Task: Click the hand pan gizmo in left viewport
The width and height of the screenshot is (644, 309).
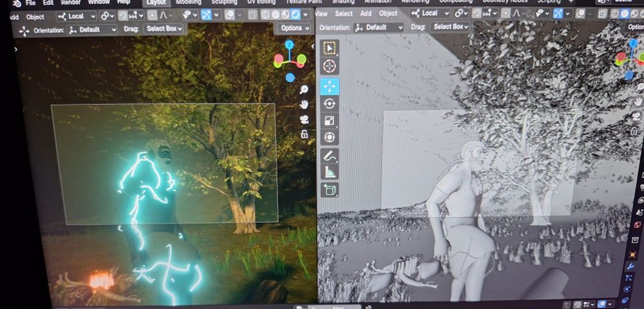Action: point(304,105)
